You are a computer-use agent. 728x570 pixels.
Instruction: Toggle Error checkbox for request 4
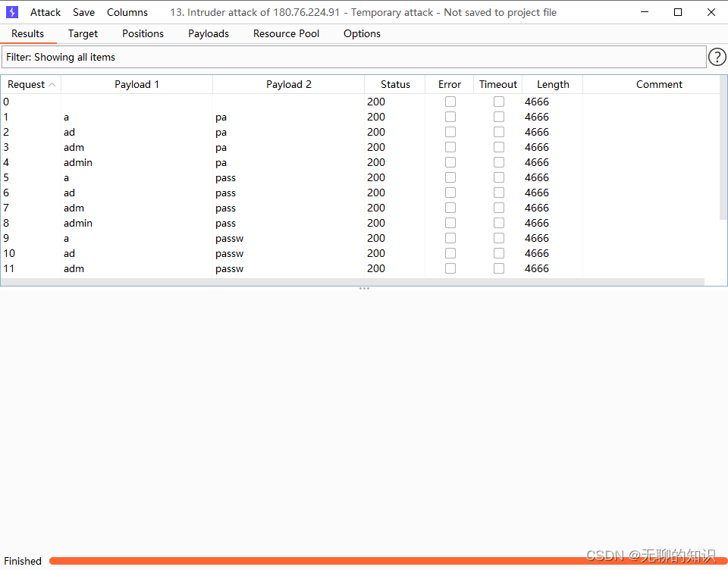click(450, 162)
